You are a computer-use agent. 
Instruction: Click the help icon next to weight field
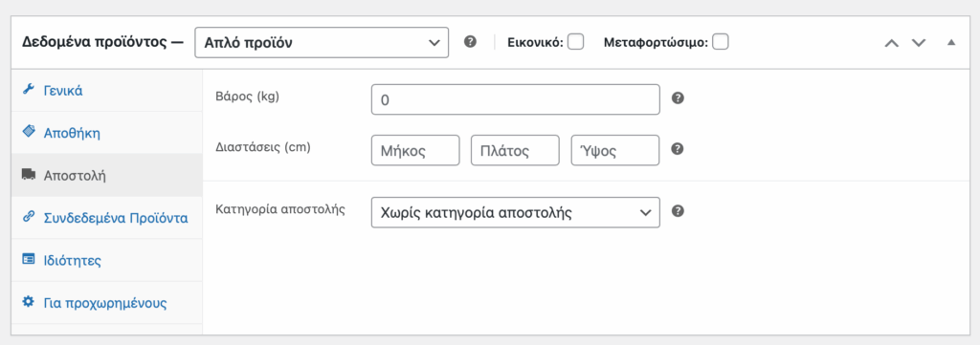point(678,98)
